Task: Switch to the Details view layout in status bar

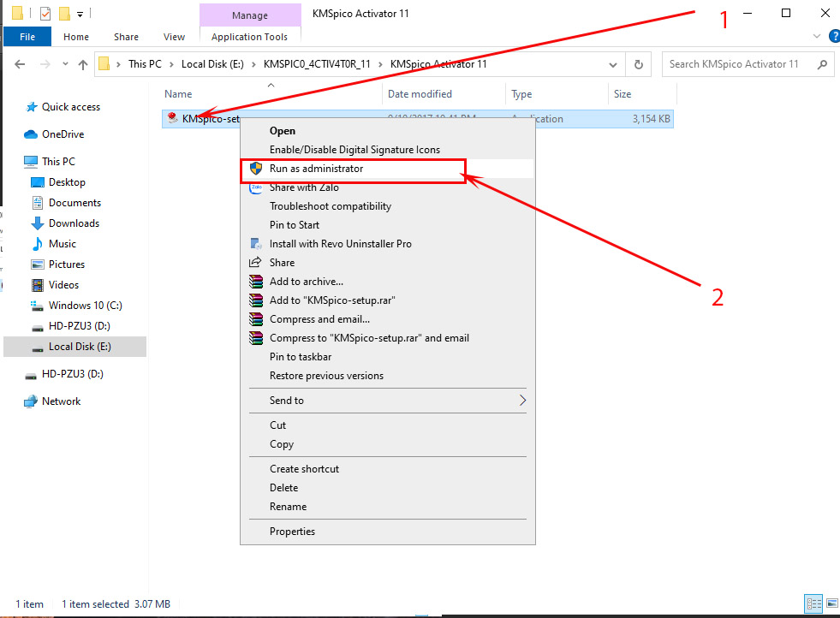Action: coord(813,603)
